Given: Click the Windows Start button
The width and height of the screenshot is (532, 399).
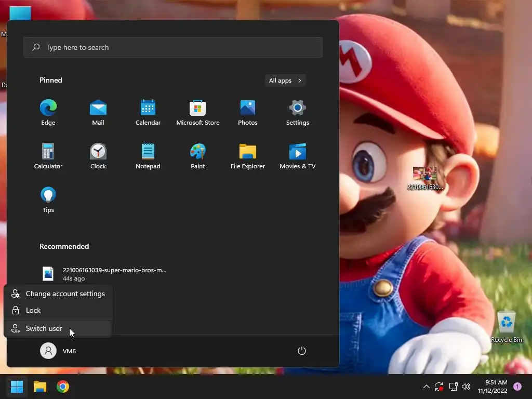Looking at the screenshot, I should [17, 387].
